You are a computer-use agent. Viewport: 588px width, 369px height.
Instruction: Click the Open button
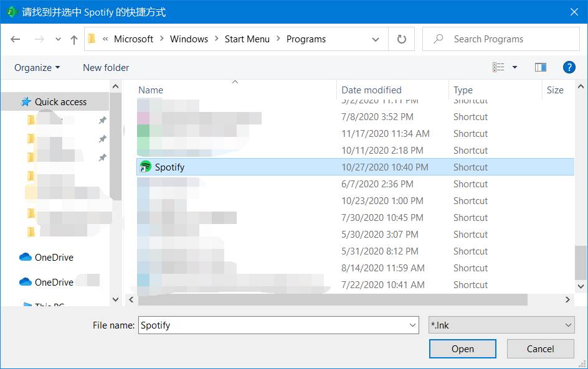tap(462, 348)
